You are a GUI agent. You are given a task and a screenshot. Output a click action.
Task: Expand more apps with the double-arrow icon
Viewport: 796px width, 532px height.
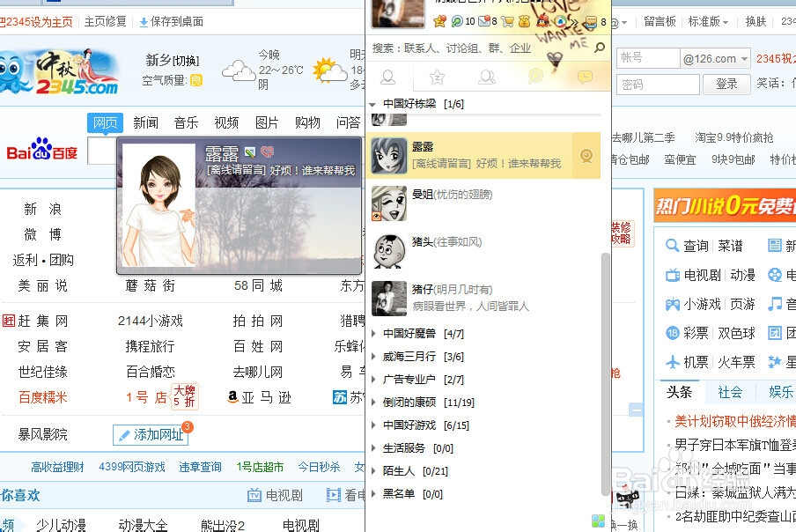click(x=574, y=22)
